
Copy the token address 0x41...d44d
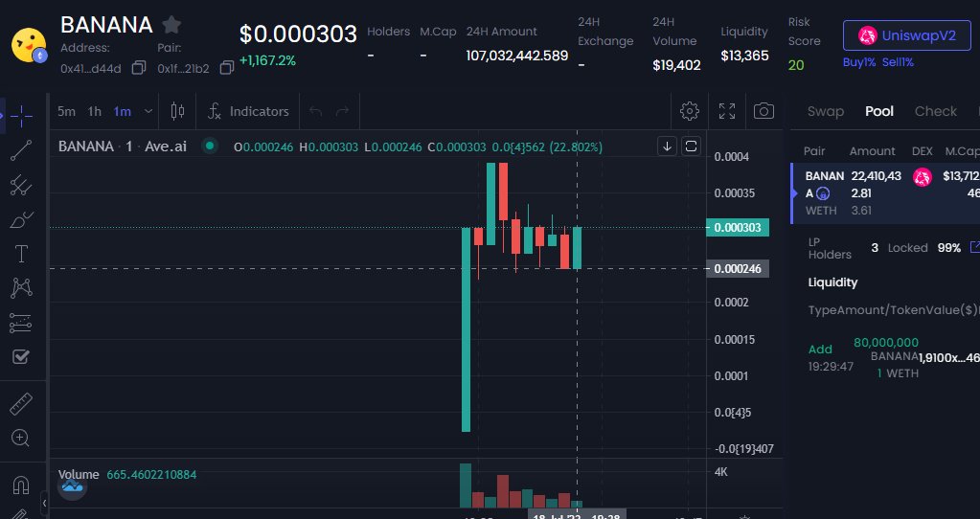pos(139,68)
